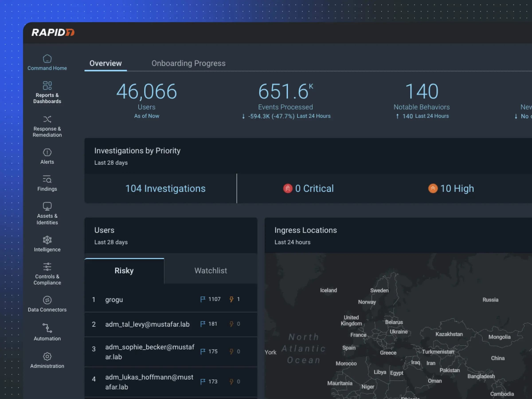Open Administration settings

click(x=47, y=360)
